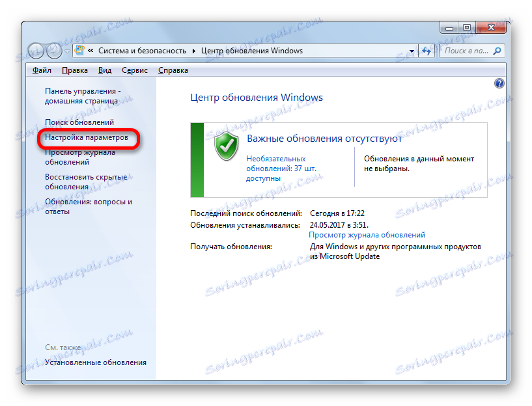Click the forward navigation arrow button
532x406 pixels.
pos(54,51)
